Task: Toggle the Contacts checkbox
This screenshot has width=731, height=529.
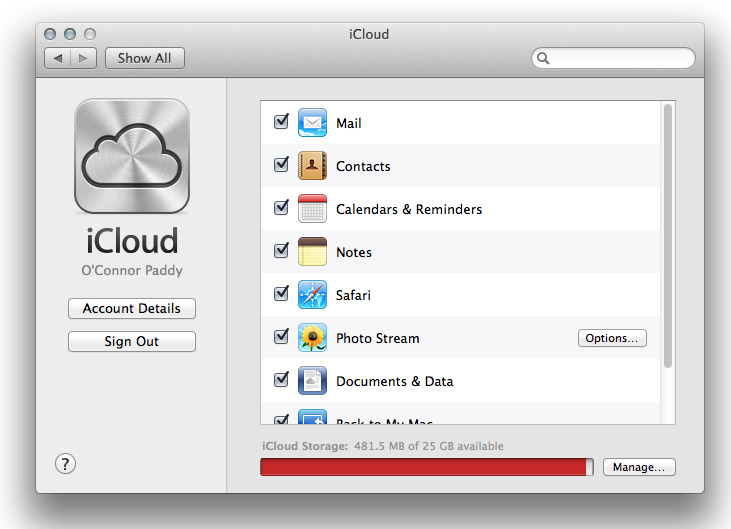Action: (x=281, y=165)
